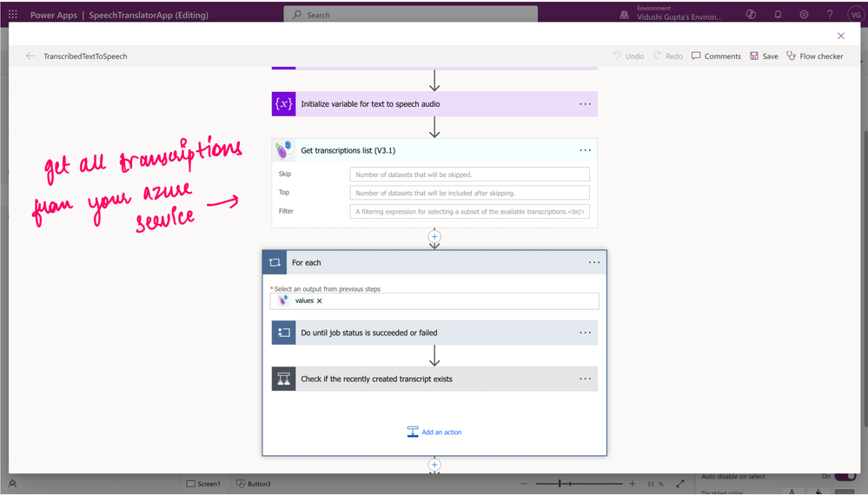Insert step below the For each block

434,465
